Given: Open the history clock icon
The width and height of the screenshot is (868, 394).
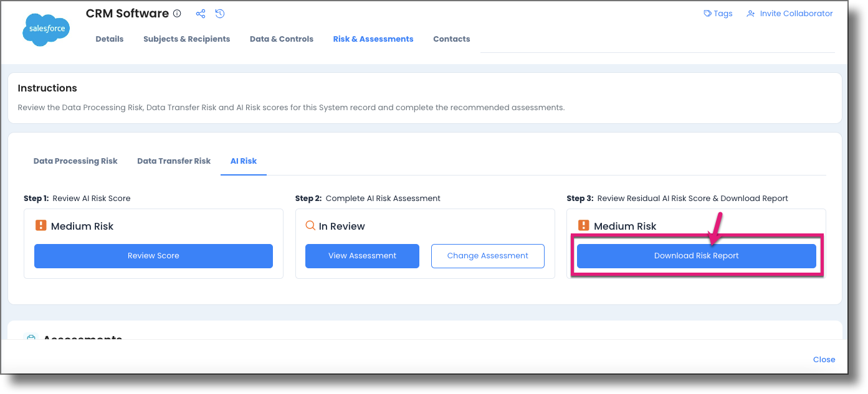Looking at the screenshot, I should pos(220,14).
